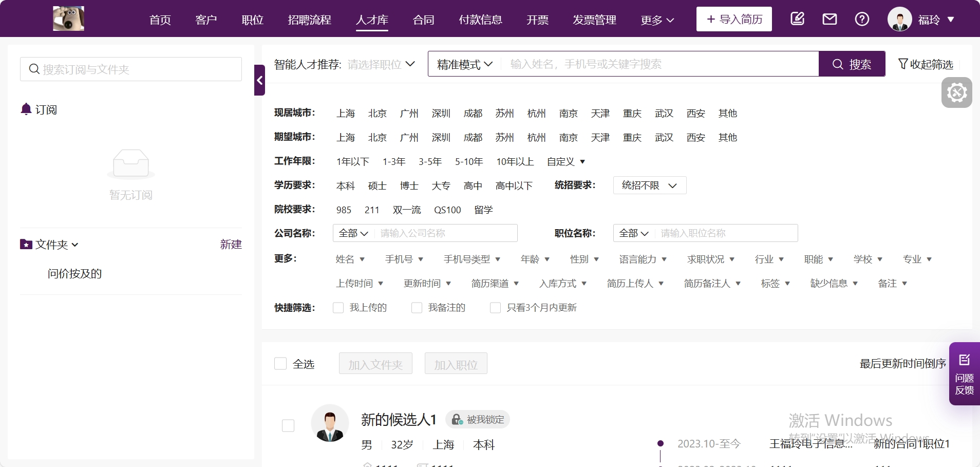Focus the 请输入职位名称 input
The width and height of the screenshot is (980, 467).
pos(726,233)
